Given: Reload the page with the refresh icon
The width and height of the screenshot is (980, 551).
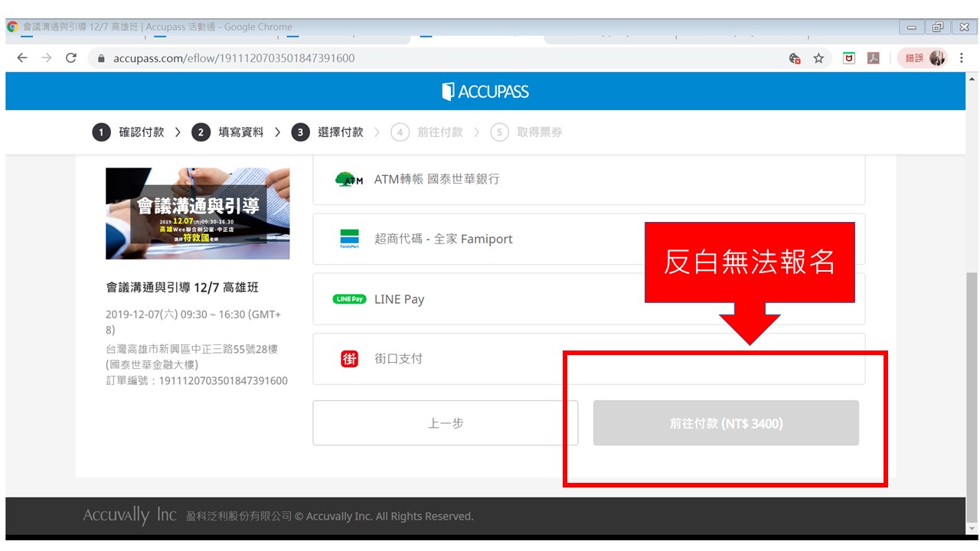Looking at the screenshot, I should coord(71,58).
